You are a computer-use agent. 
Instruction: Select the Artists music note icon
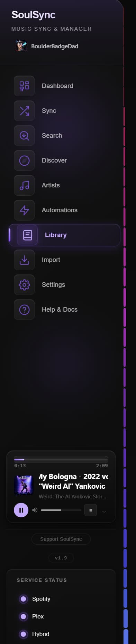pos(24,185)
